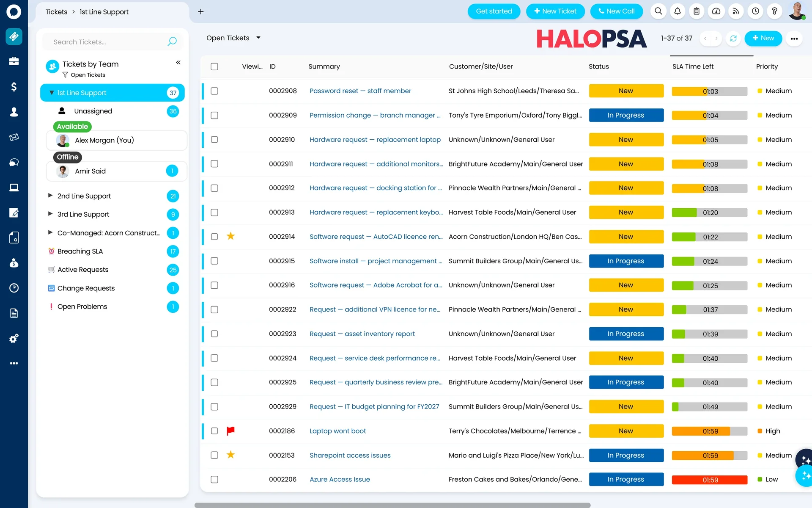Click the horizontal scrollbar at the bottom
The image size is (812, 508).
point(392,505)
